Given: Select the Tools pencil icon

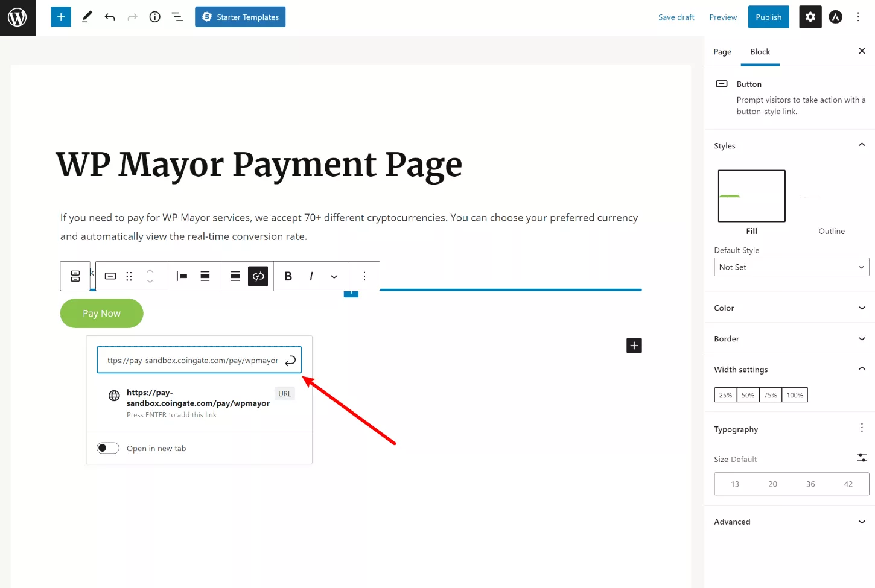Looking at the screenshot, I should (x=87, y=17).
